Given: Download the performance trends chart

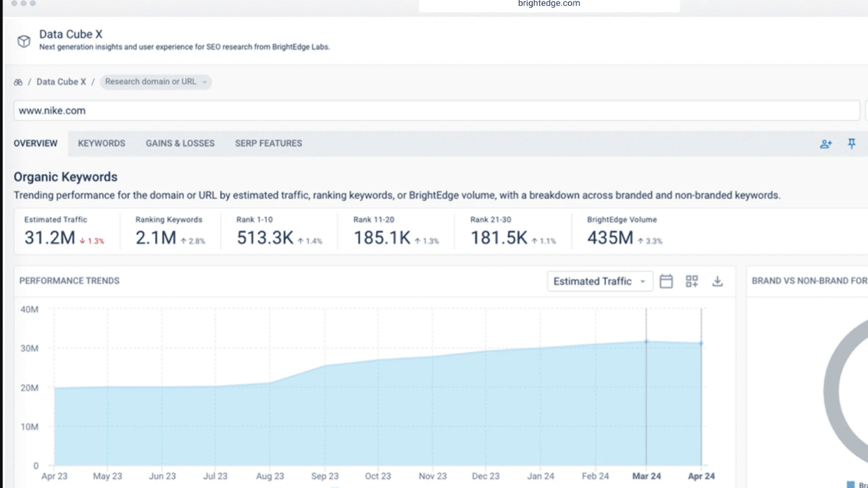Looking at the screenshot, I should (x=718, y=281).
